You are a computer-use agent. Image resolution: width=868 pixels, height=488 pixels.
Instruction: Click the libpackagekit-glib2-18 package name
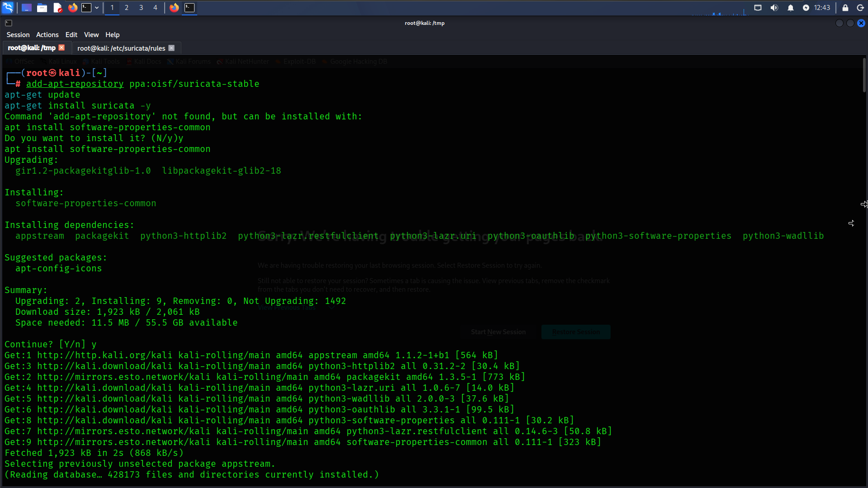pos(222,171)
